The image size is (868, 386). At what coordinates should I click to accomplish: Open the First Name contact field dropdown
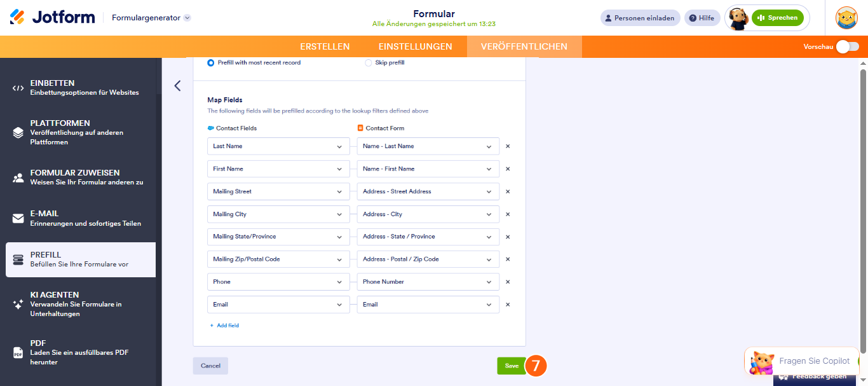pyautogui.click(x=278, y=169)
